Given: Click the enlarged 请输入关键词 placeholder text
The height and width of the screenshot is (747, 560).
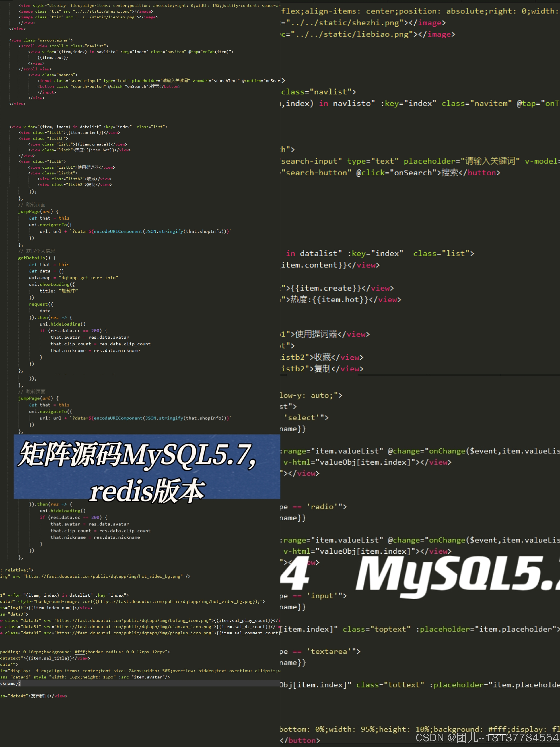Looking at the screenshot, I should (x=490, y=161).
